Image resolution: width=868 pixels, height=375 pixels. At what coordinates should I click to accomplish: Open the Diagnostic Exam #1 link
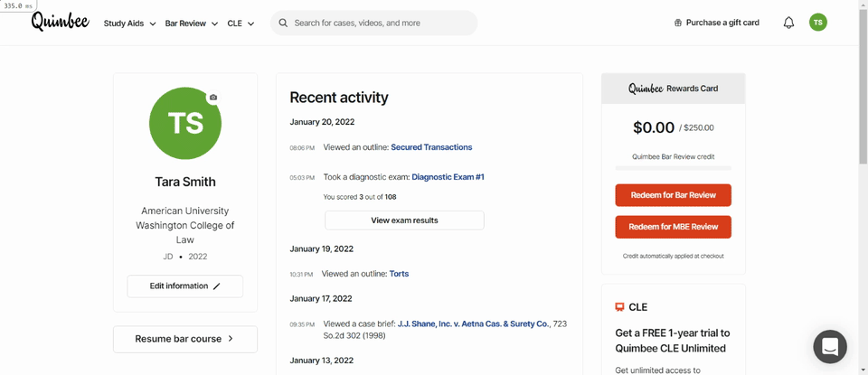pos(448,177)
